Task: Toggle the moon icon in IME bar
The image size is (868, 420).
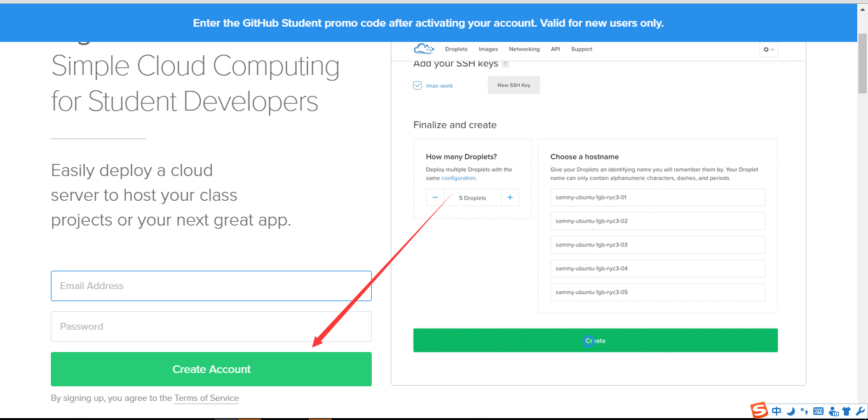Action: pos(790,411)
